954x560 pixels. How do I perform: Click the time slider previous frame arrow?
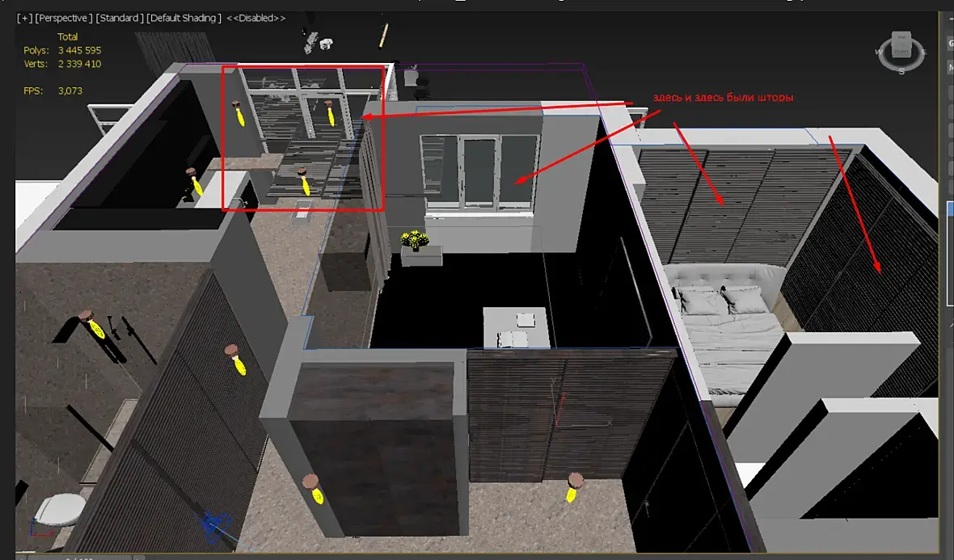[x=21, y=557]
